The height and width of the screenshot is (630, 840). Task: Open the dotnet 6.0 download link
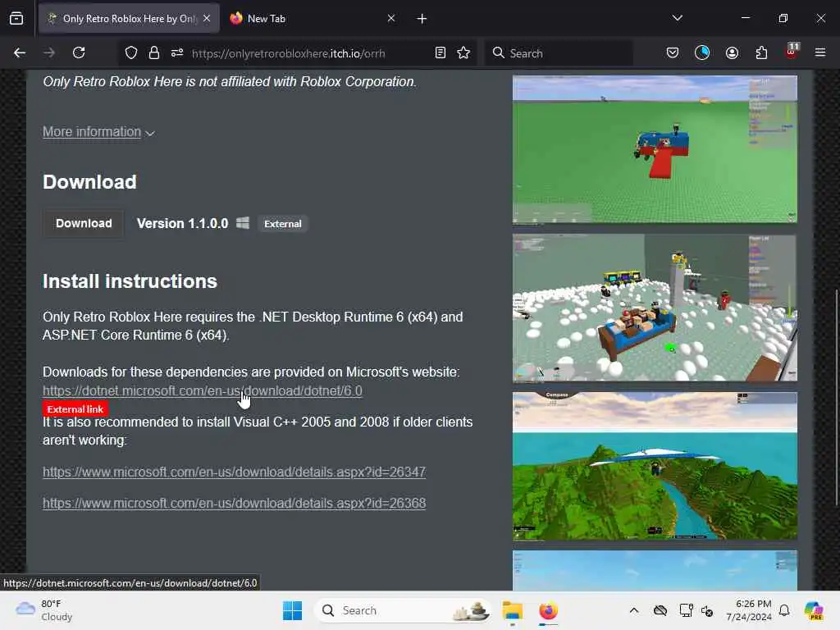203,391
